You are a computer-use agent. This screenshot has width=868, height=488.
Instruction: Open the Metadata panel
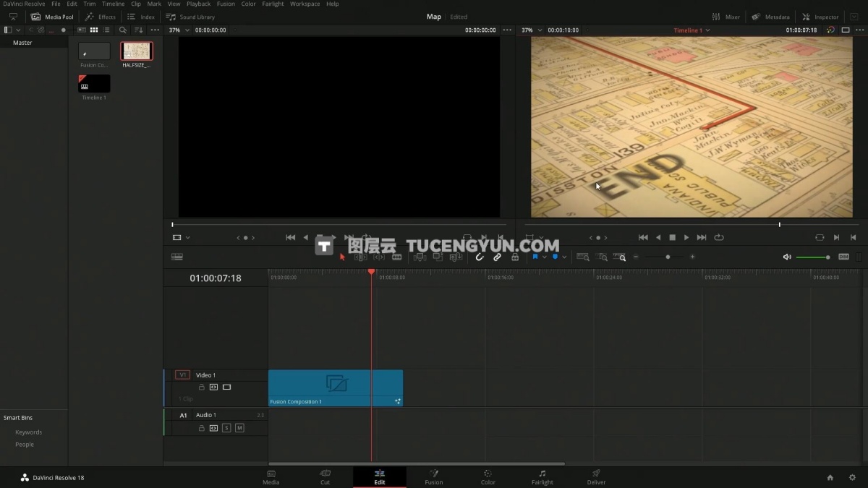pos(770,17)
